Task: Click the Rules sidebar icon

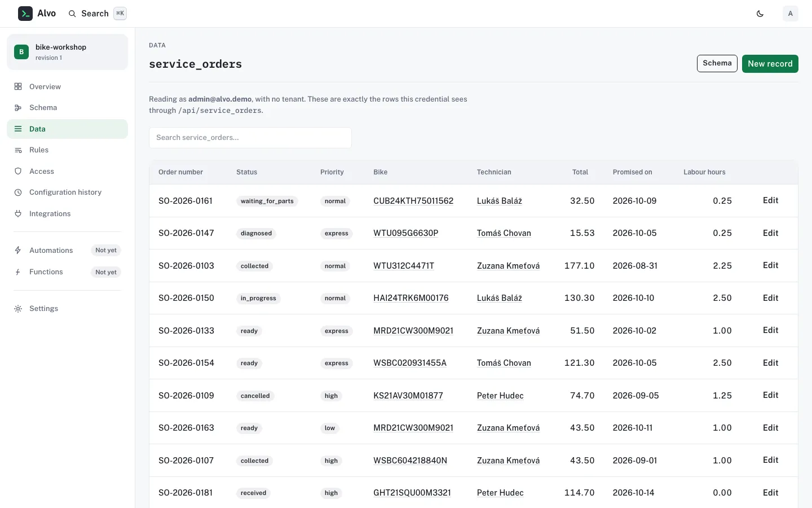Action: (x=18, y=150)
